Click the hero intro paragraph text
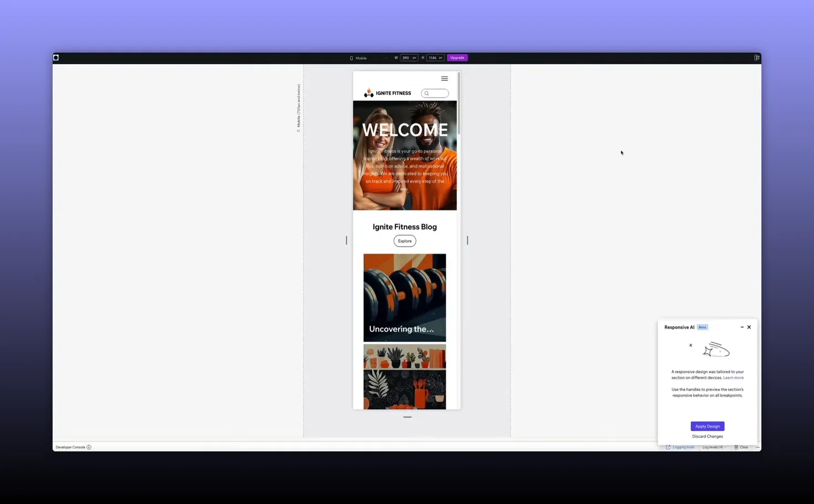The image size is (814, 504). (x=405, y=170)
